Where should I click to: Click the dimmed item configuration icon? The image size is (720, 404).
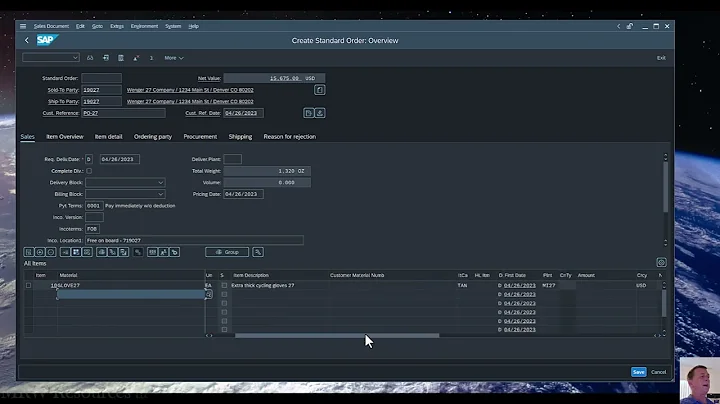coord(138,252)
